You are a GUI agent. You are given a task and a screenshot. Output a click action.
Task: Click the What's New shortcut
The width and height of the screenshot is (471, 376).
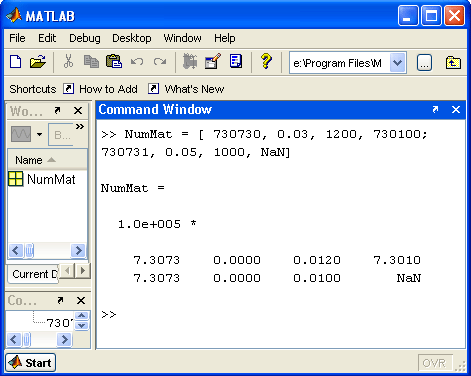(186, 89)
